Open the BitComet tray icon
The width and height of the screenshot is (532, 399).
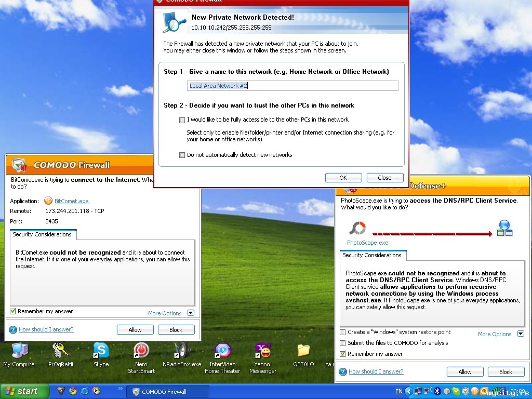475,391
